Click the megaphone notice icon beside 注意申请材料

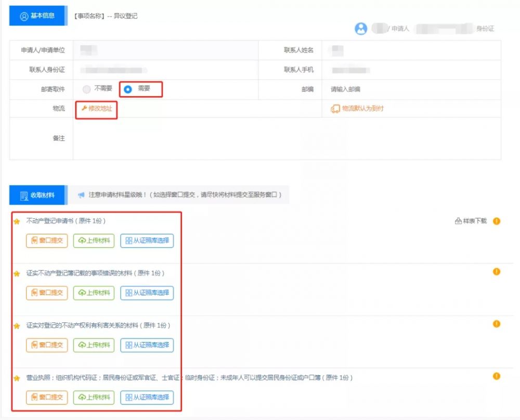coord(81,195)
